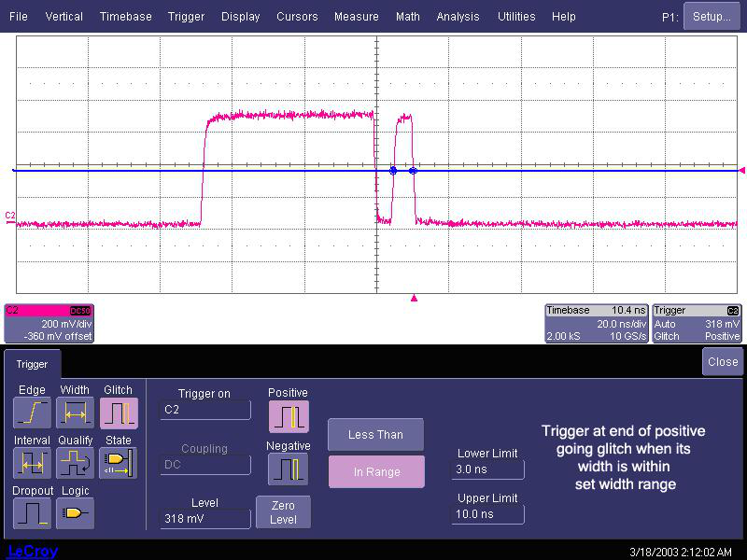Viewport: 747px width, 560px height.
Task: Pick the Dropout trigger icon
Action: [x=32, y=512]
